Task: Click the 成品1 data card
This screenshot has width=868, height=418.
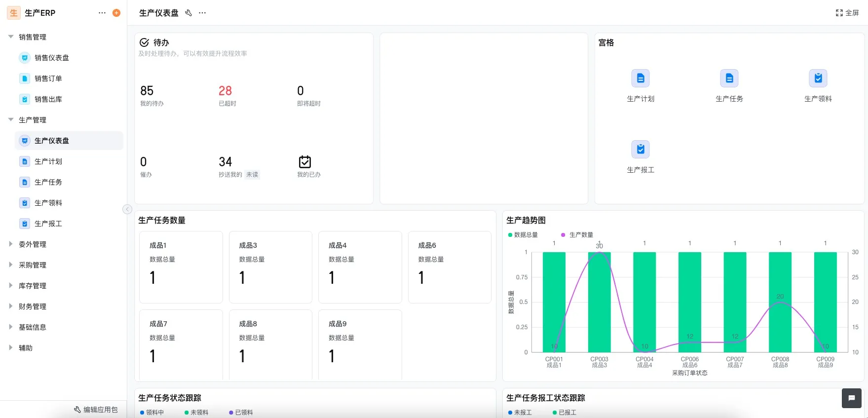Action: (x=181, y=267)
